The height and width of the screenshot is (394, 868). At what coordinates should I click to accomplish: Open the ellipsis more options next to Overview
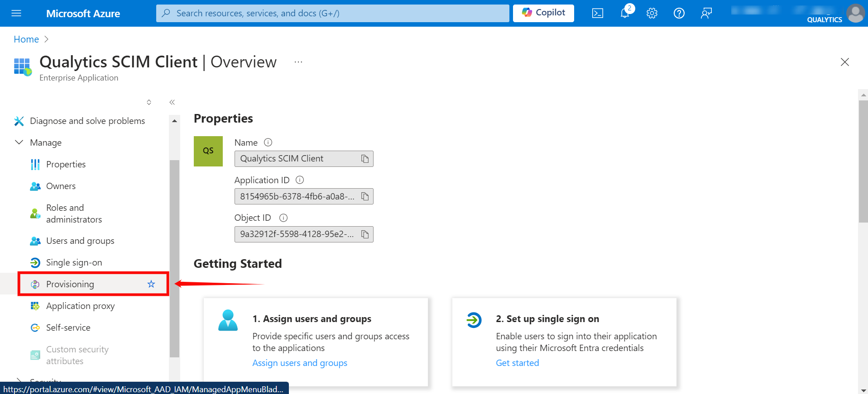tap(298, 62)
